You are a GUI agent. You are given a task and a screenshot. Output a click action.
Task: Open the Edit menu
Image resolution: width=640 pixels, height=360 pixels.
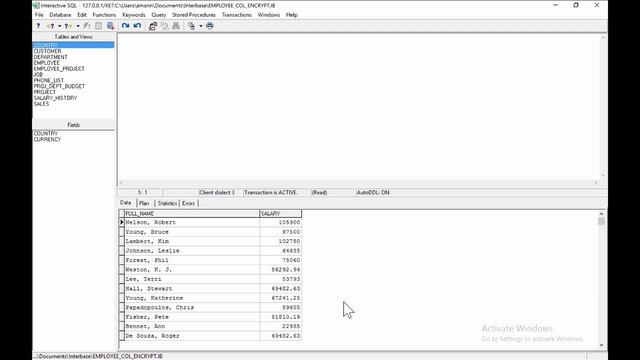pos(82,15)
